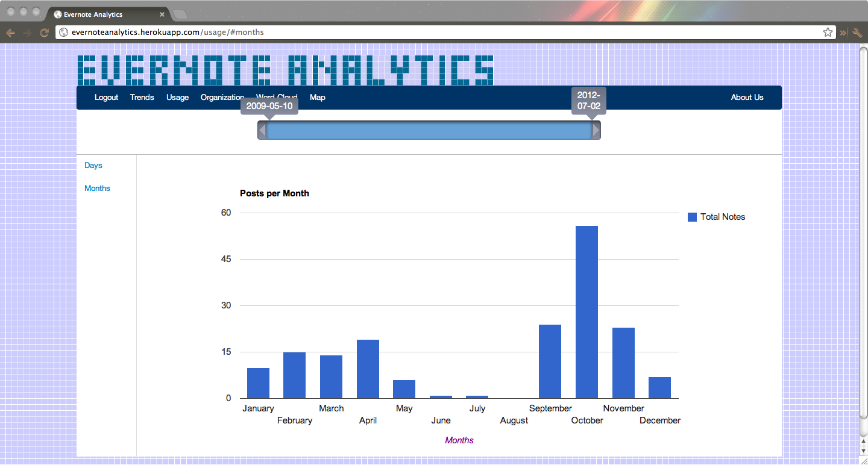Select the Evernote Analytics browser tab
This screenshot has height=465, width=868.
(x=108, y=14)
